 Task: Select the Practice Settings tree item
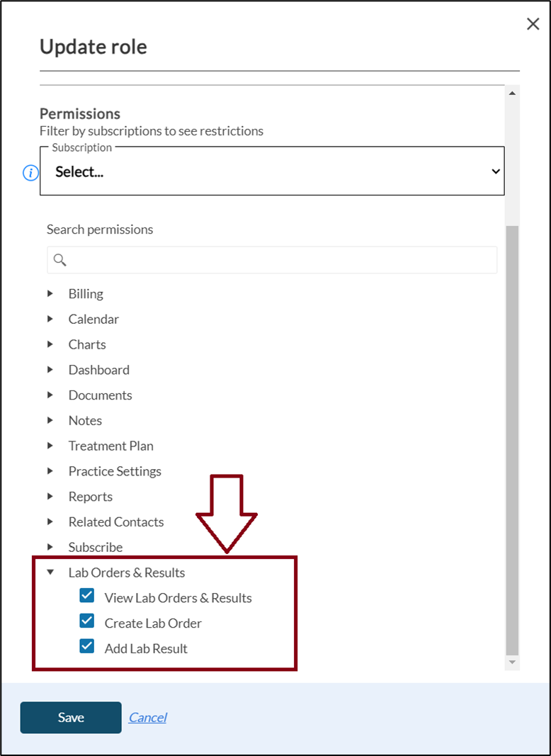coord(115,471)
